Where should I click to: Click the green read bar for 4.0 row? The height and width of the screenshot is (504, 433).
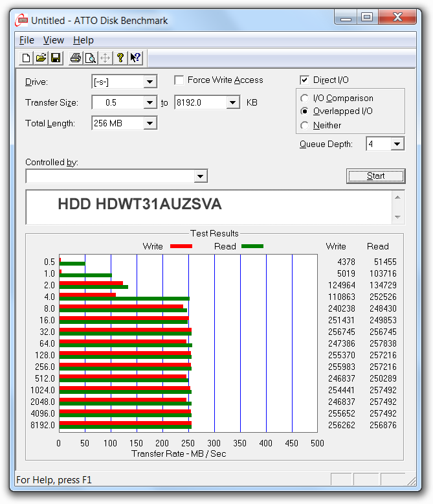click(x=125, y=299)
